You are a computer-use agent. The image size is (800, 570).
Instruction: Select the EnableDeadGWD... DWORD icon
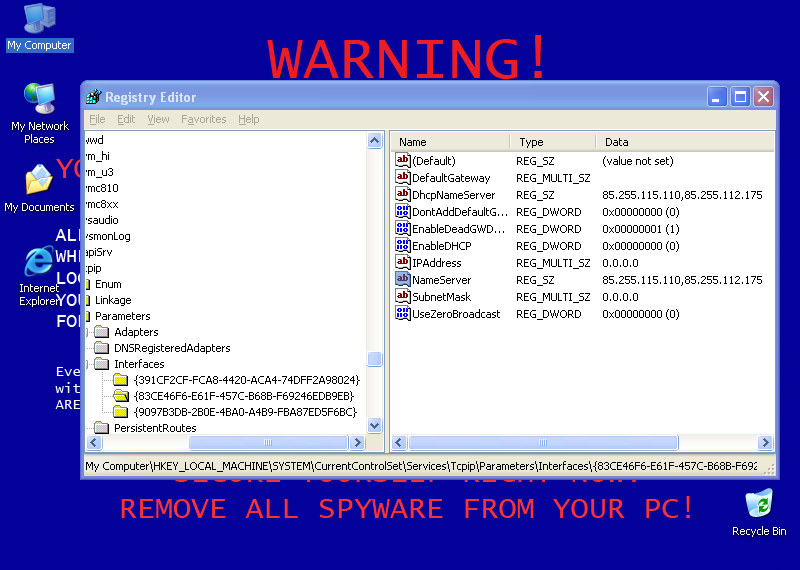pos(403,228)
